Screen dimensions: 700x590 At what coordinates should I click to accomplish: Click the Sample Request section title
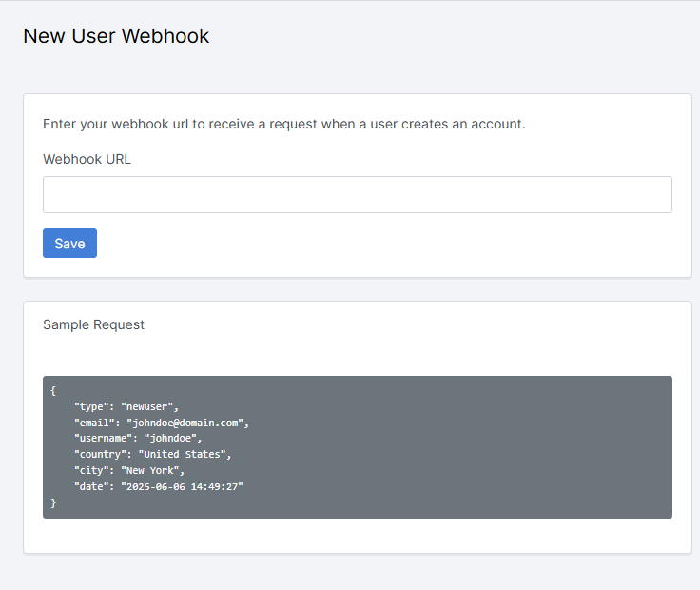point(93,324)
